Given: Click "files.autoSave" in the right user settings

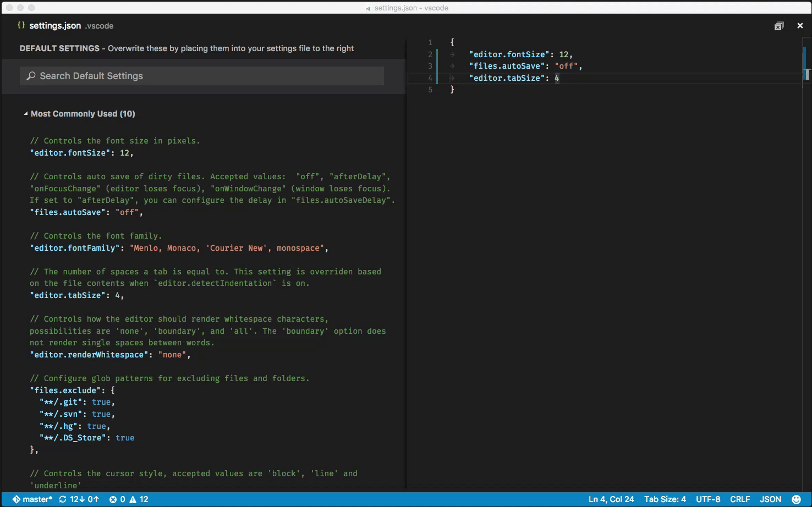Looking at the screenshot, I should pyautogui.click(x=507, y=66).
